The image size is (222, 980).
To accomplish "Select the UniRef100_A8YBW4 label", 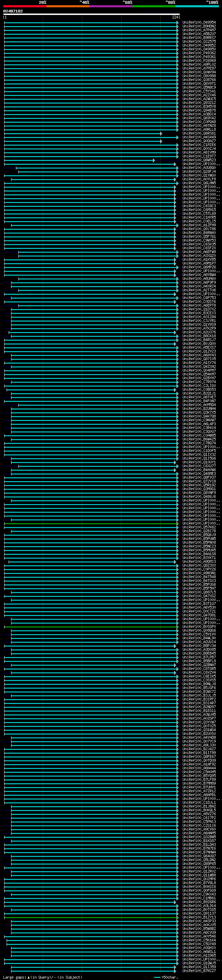I will [x=199, y=275].
